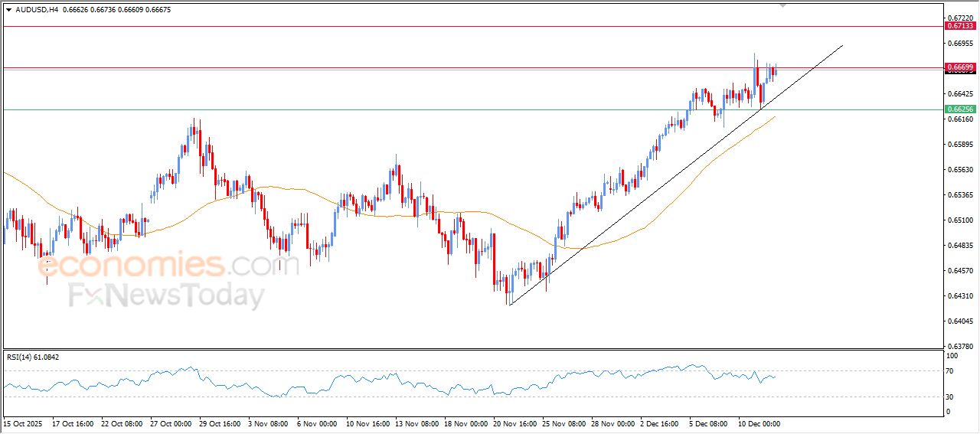Click the RSI 70 level scale value
This screenshot has height=434, width=980.
tap(952, 371)
